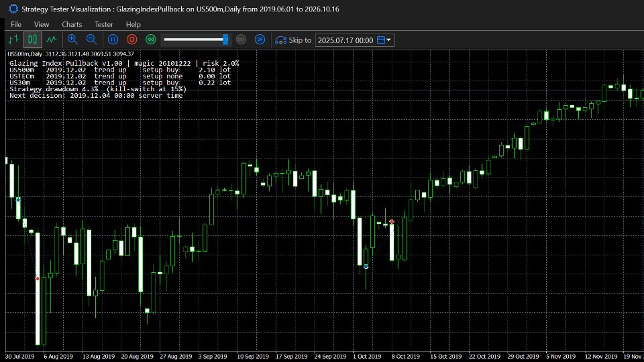Click the '15 Oct 2019' date axis label
Screen dimensions: 644x362
tap(445, 356)
